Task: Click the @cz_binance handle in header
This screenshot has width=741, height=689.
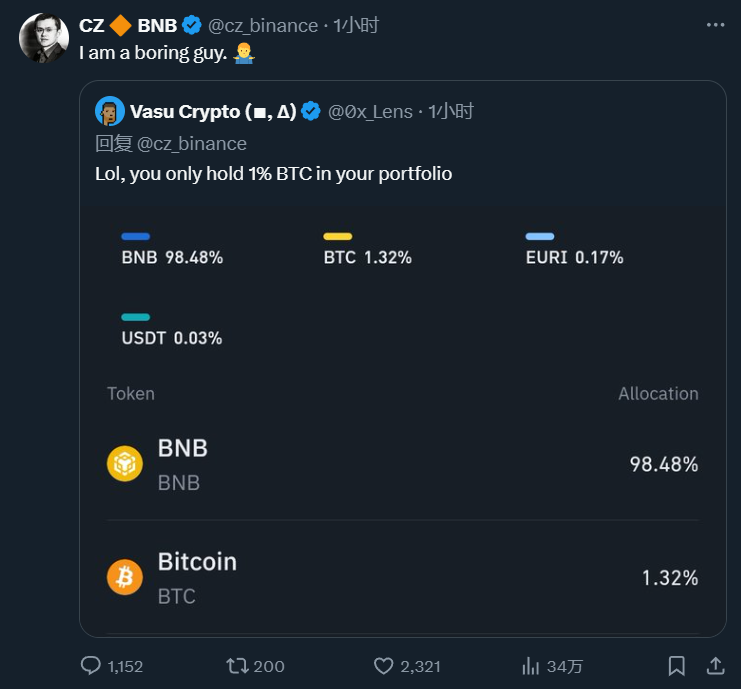Action: coord(263,25)
